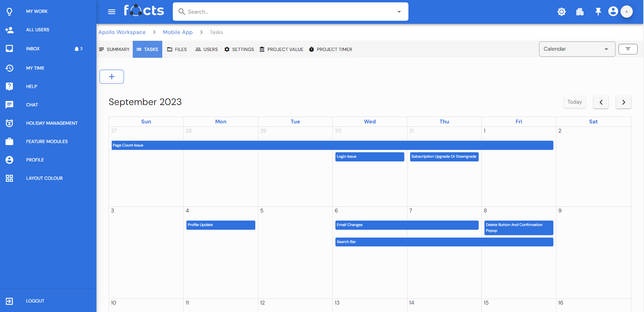
Task: Open the filter options button
Action: 628,49
